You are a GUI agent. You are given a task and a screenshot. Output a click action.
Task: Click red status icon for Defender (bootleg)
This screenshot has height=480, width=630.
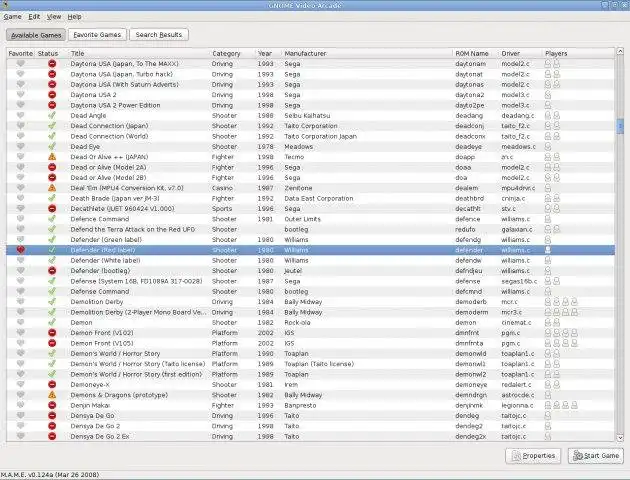point(52,271)
